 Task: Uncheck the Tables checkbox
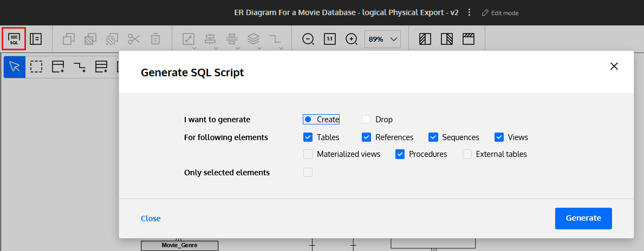point(308,137)
